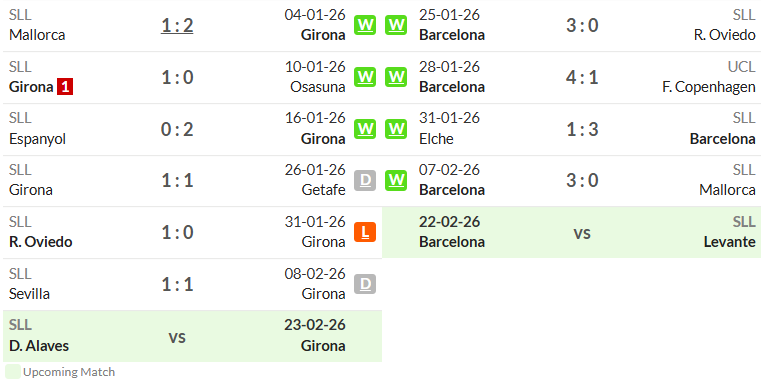This screenshot has width=766, height=385.
Task: Select the 4:1 Barcelona-Copenhagen score
Action: [x=582, y=77]
